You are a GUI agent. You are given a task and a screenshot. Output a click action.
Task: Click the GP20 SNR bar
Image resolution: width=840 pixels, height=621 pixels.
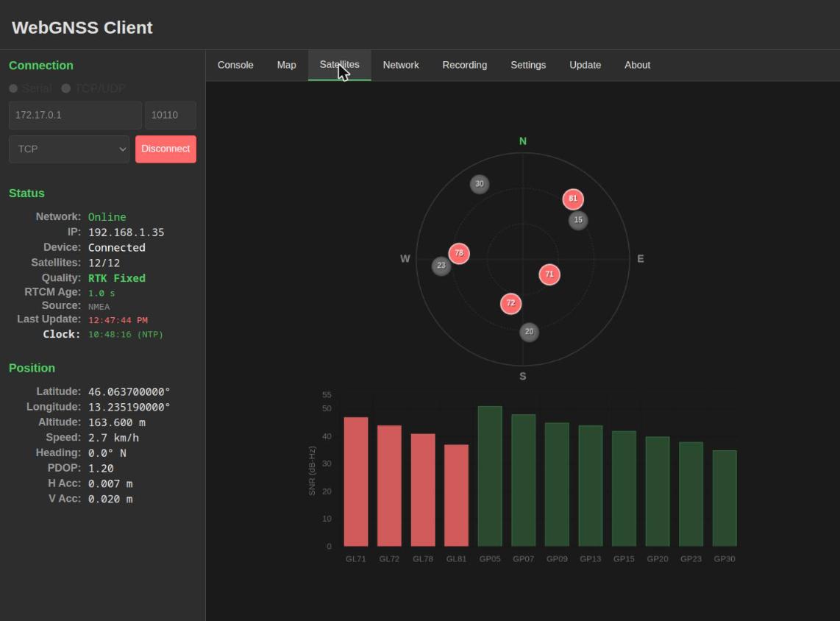[658, 492]
